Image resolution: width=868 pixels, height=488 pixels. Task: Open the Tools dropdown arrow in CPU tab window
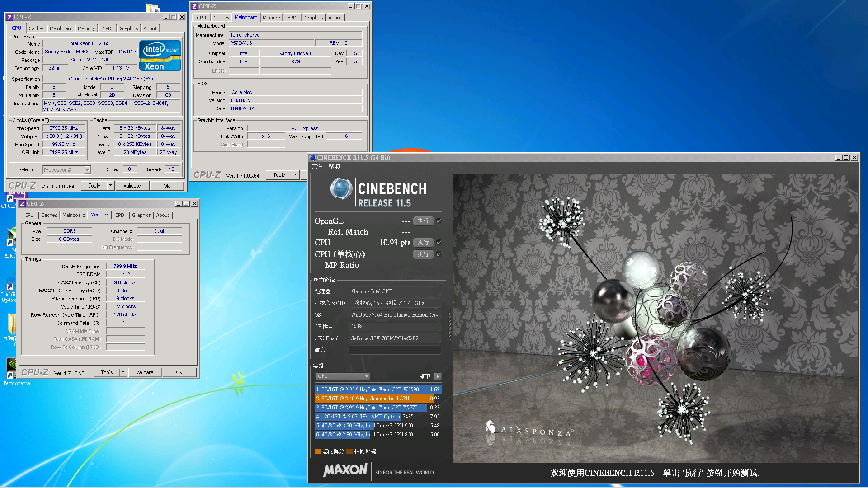(110, 186)
